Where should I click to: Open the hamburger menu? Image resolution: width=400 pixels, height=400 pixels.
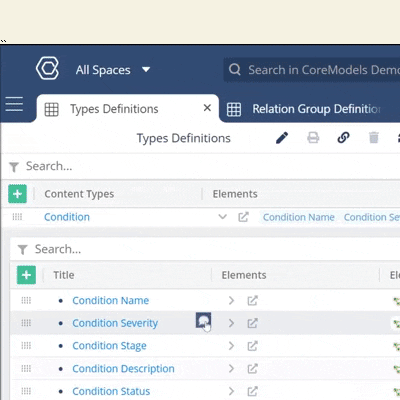14,104
